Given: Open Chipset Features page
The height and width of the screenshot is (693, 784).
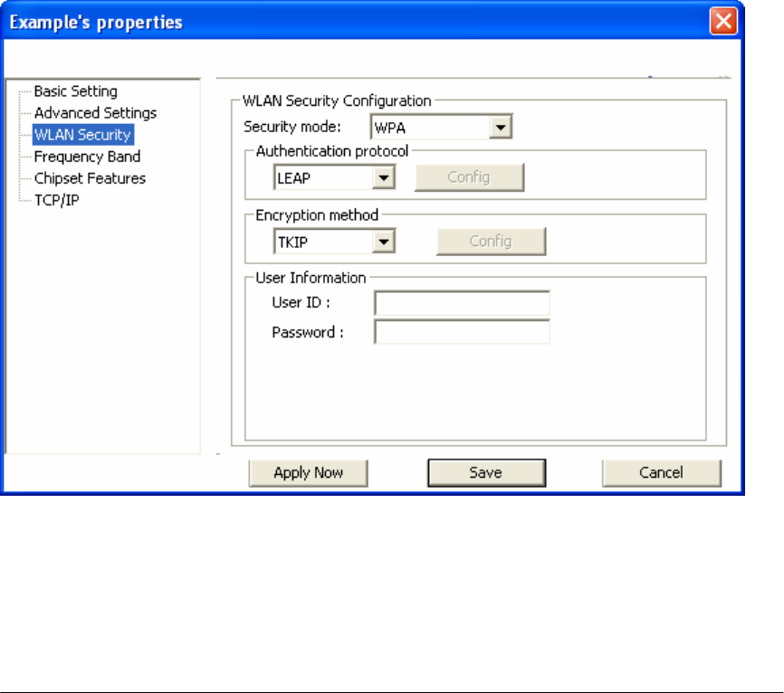Looking at the screenshot, I should pyautogui.click(x=90, y=178).
